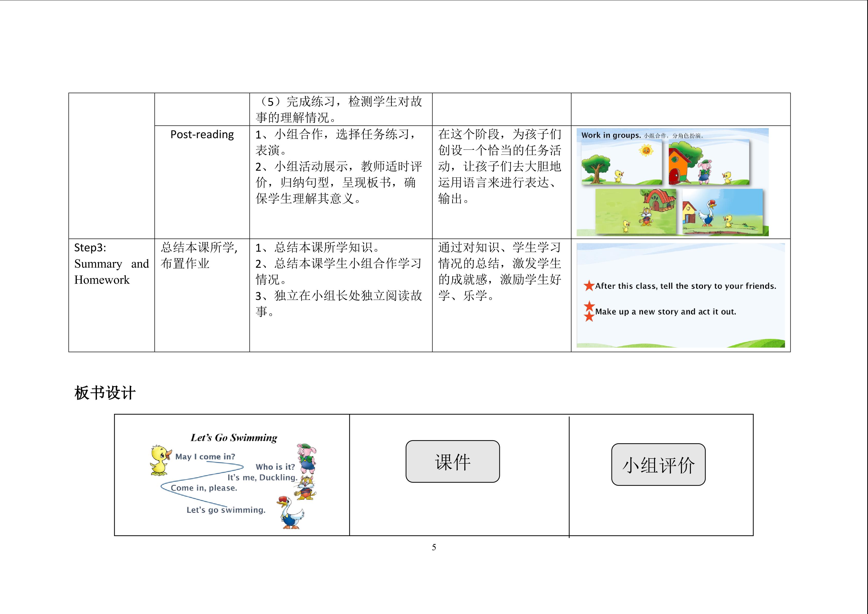Click the Step3: label

[90, 248]
